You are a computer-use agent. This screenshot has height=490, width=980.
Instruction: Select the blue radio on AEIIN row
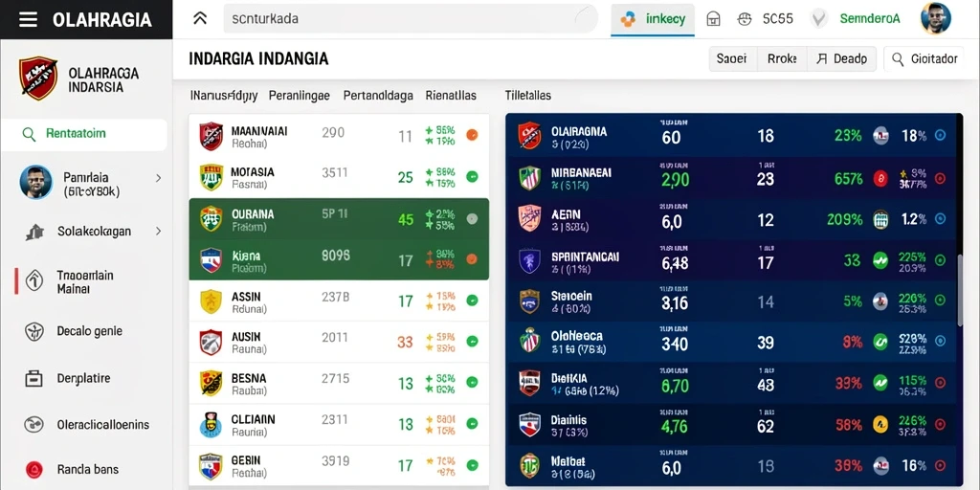coord(940,219)
